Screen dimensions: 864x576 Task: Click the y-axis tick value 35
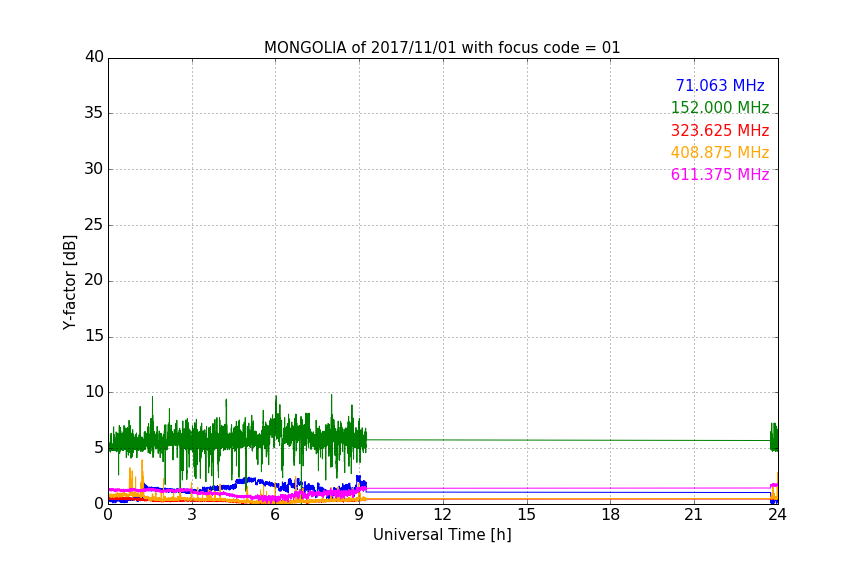coord(94,113)
